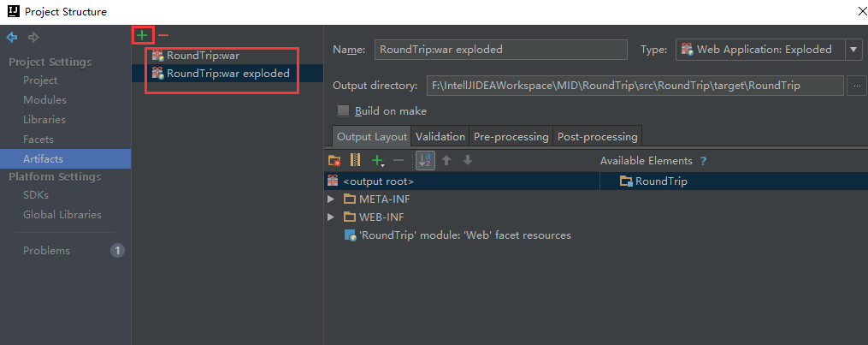Select the RoundTrip:war exploded artifact
The image size is (868, 345).
pyautogui.click(x=221, y=73)
